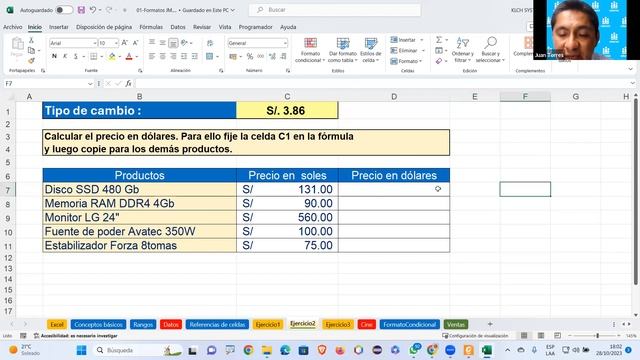Click the Undo arrow icon
640x360 pixels.
tap(93, 10)
